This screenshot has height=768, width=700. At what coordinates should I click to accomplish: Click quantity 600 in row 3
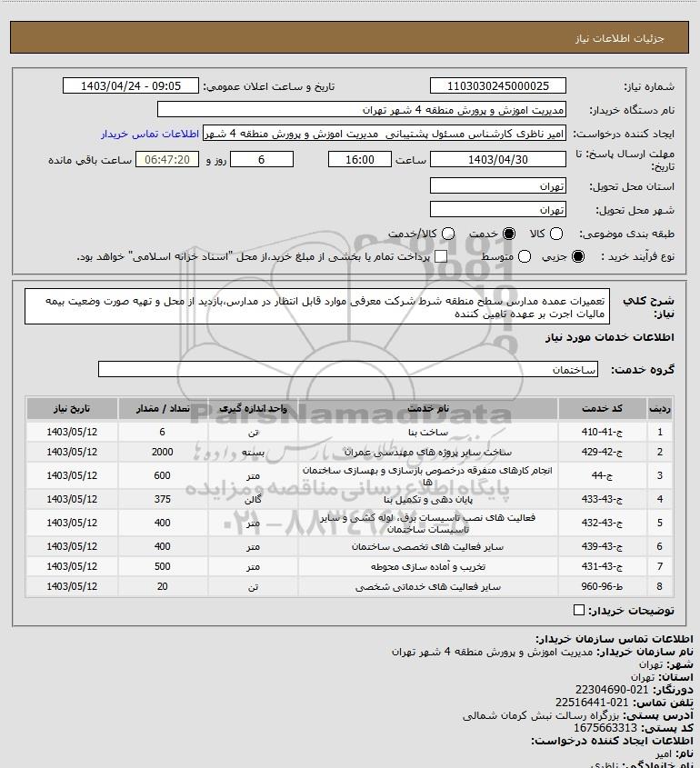[162, 475]
